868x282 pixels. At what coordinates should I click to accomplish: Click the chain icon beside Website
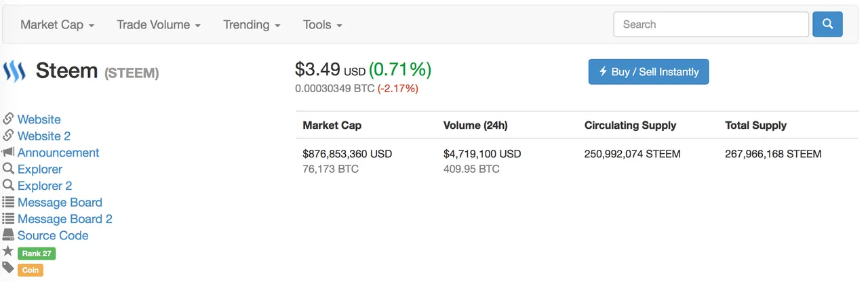coord(8,119)
